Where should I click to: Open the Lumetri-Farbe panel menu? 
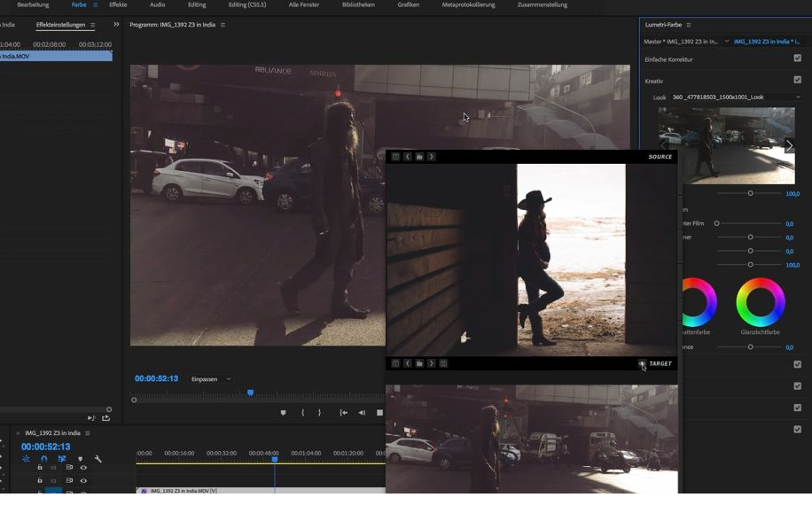tap(688, 25)
